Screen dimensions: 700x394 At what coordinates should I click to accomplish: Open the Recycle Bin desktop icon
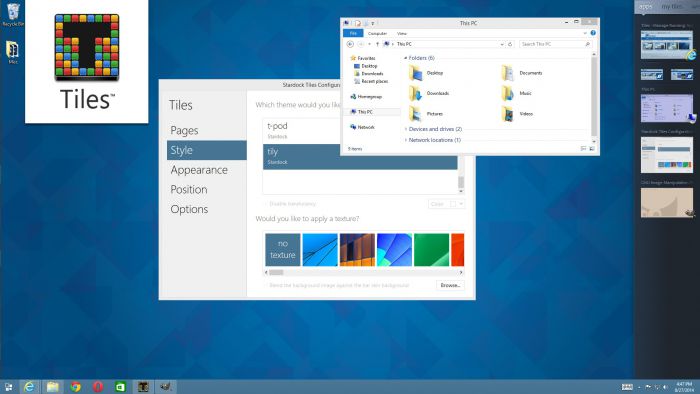pos(13,15)
